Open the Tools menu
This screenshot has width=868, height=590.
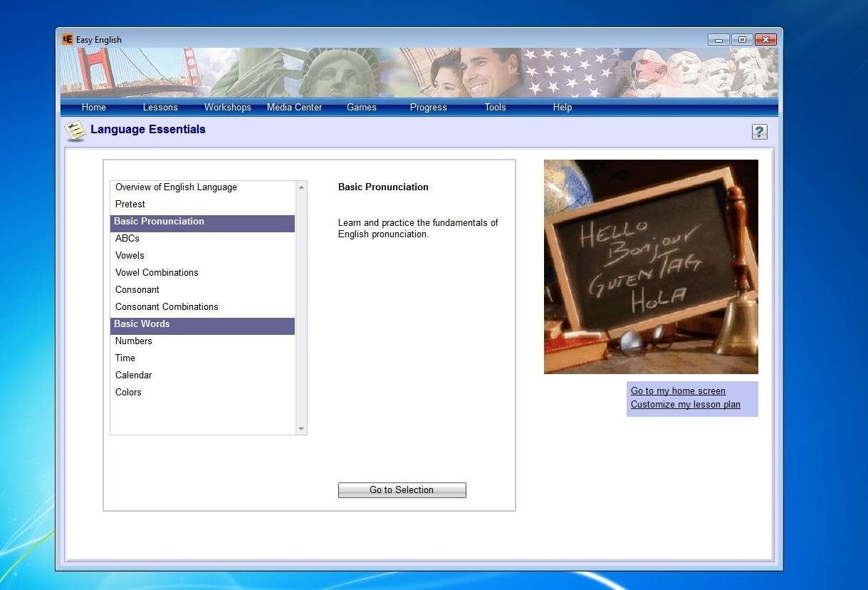tap(496, 108)
